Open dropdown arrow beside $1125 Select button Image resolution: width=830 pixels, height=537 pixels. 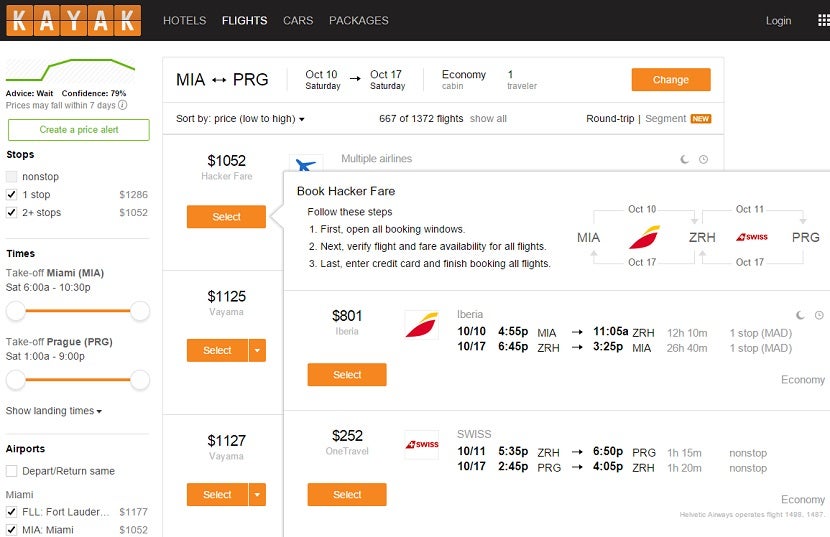(257, 351)
